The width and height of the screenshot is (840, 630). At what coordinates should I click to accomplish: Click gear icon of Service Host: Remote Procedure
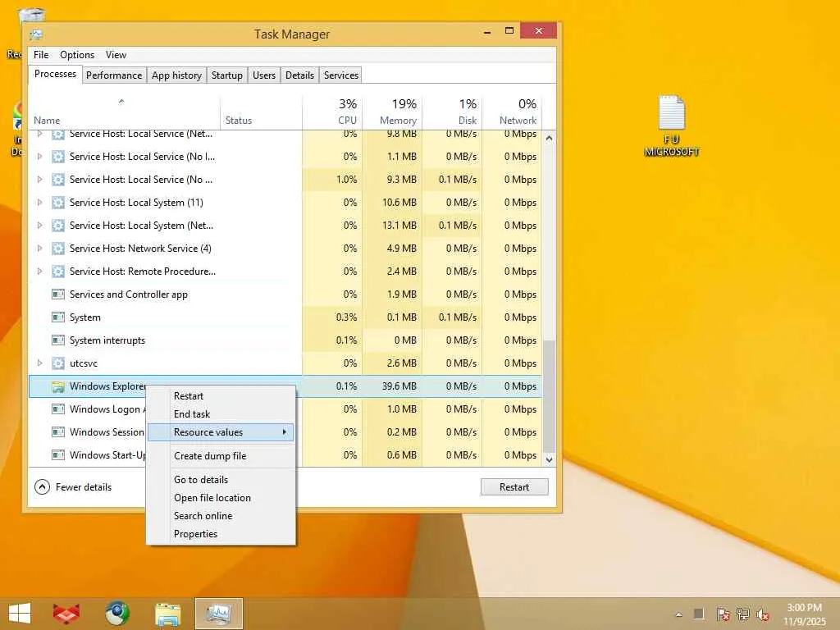(x=58, y=272)
